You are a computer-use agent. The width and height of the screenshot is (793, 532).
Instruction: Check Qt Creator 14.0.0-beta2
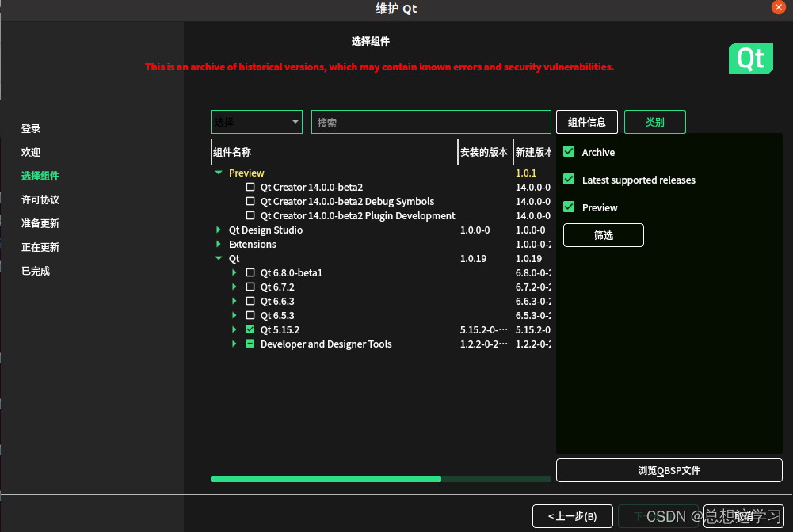(x=250, y=187)
